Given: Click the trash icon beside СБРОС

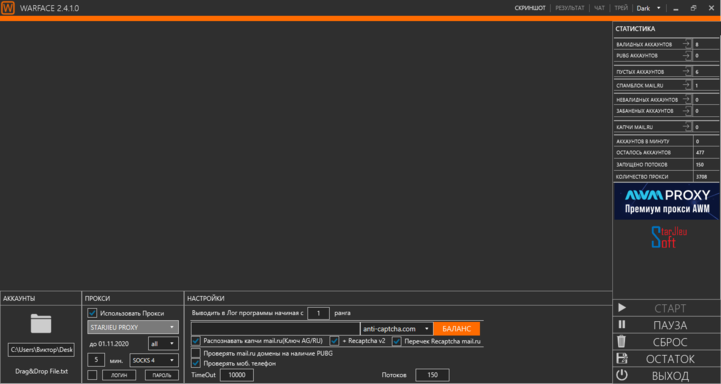Looking at the screenshot, I should pyautogui.click(x=622, y=341).
